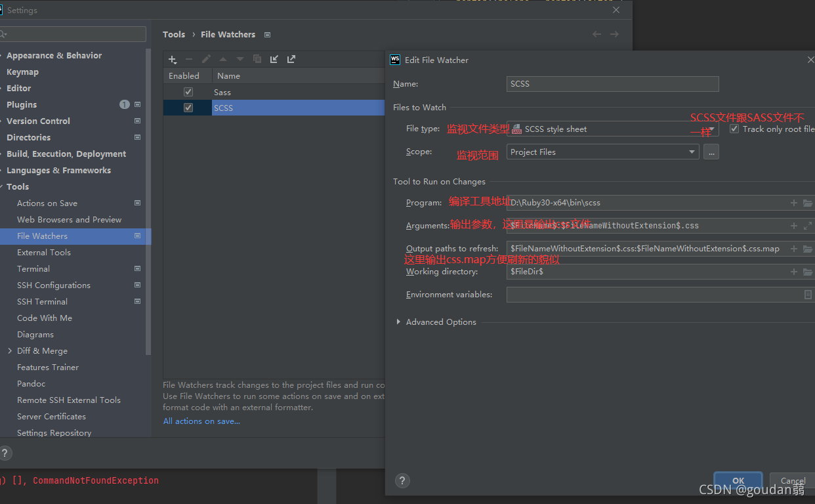This screenshot has width=815, height=504.
Task: Open Appearance & Behavior settings category
Action: 54,55
